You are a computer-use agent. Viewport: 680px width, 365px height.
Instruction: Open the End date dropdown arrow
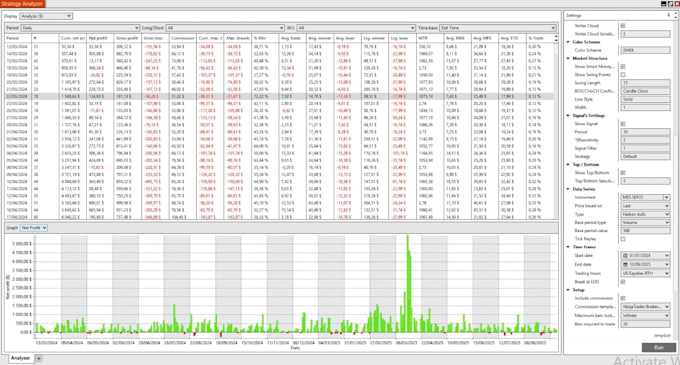(667, 264)
